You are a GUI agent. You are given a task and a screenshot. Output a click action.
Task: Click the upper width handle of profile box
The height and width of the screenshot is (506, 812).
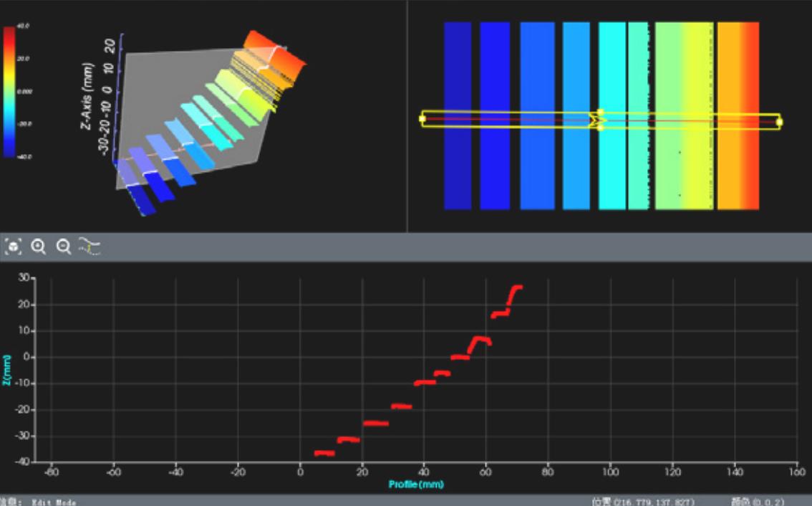click(x=600, y=112)
